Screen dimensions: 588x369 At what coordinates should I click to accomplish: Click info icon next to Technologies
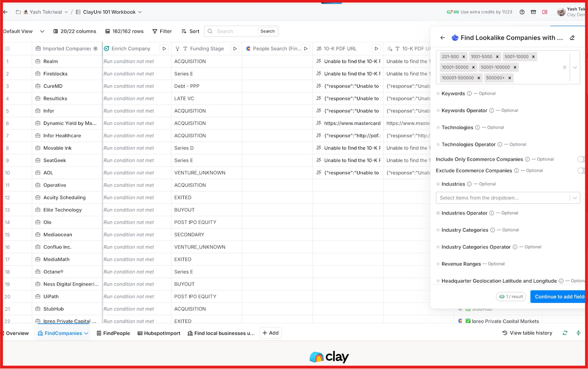pos(478,127)
